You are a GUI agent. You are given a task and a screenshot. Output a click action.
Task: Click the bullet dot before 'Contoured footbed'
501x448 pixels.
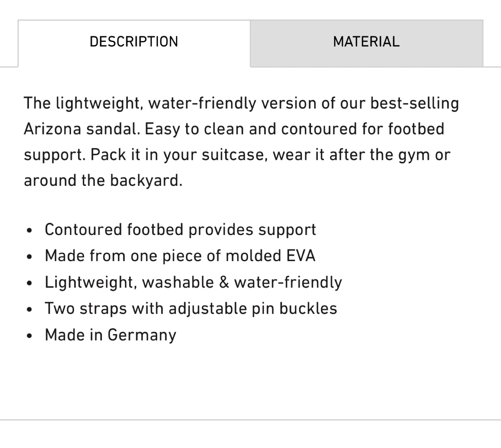(30, 230)
